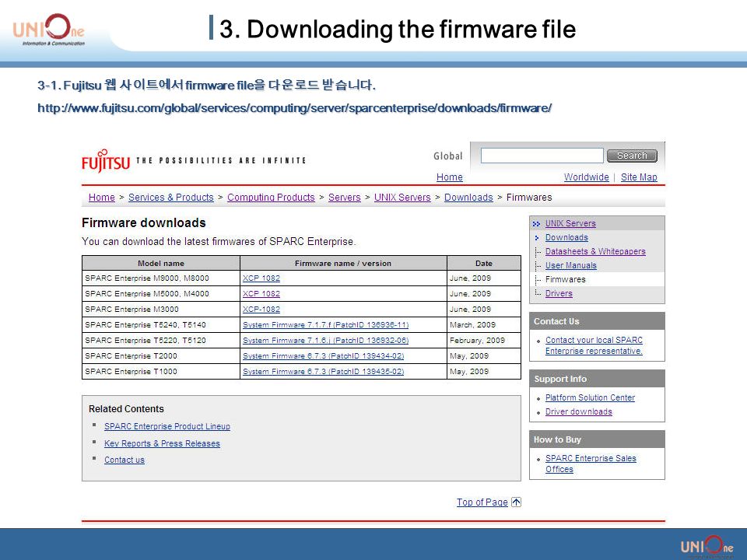Screen dimensions: 747x560
Task: Click Downloads breadcrumb link
Action: click(x=468, y=197)
